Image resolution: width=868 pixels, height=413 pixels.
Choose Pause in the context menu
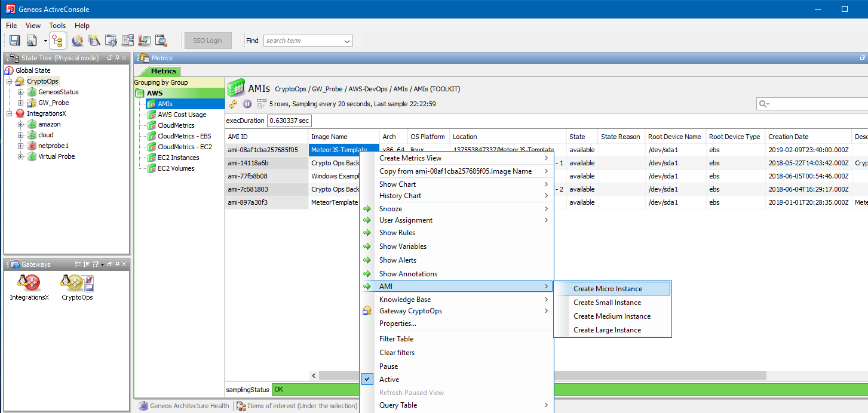(388, 366)
